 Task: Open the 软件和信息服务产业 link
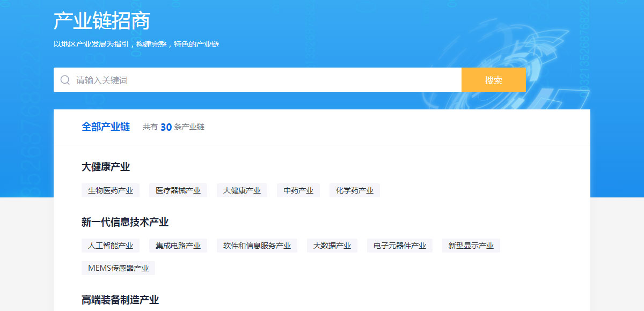coord(257,245)
